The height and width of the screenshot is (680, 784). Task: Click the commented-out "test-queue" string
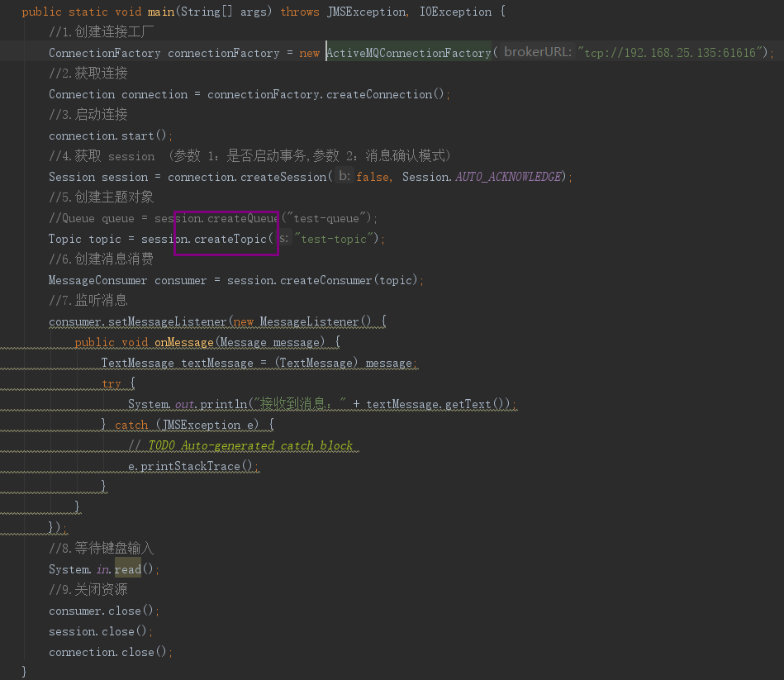coord(326,218)
